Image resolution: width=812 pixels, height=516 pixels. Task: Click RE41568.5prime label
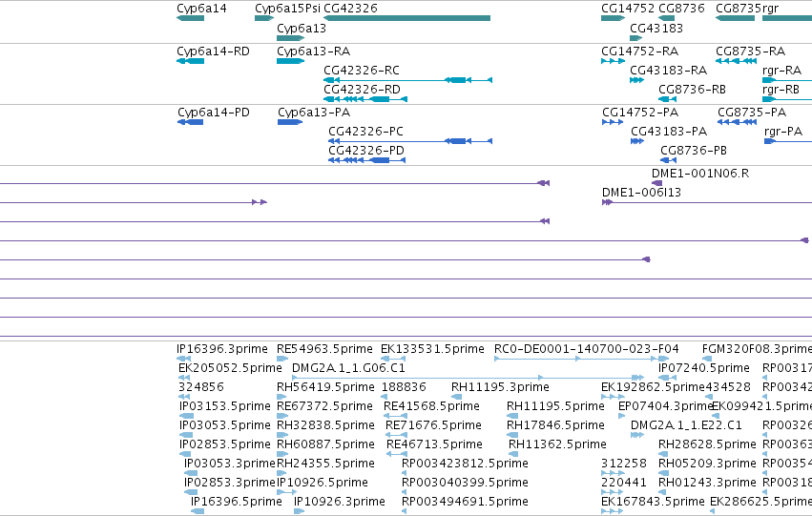(431, 406)
